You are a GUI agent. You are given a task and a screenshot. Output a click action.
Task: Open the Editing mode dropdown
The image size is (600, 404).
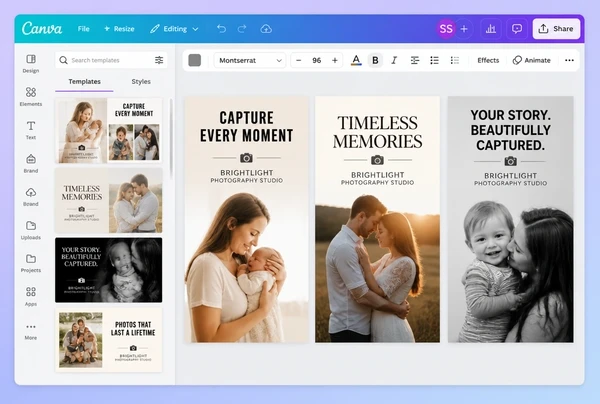click(x=174, y=29)
